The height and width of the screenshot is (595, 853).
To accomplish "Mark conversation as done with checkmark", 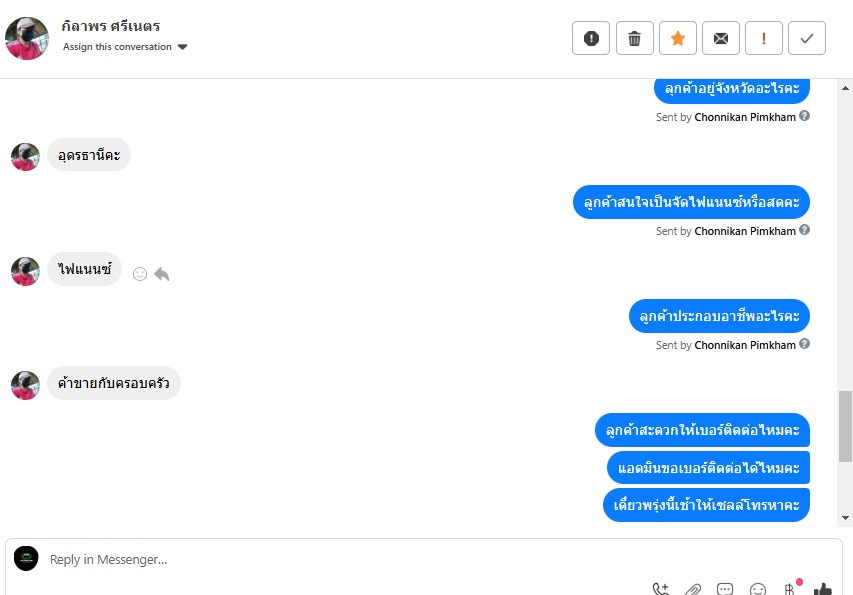I will pos(807,38).
